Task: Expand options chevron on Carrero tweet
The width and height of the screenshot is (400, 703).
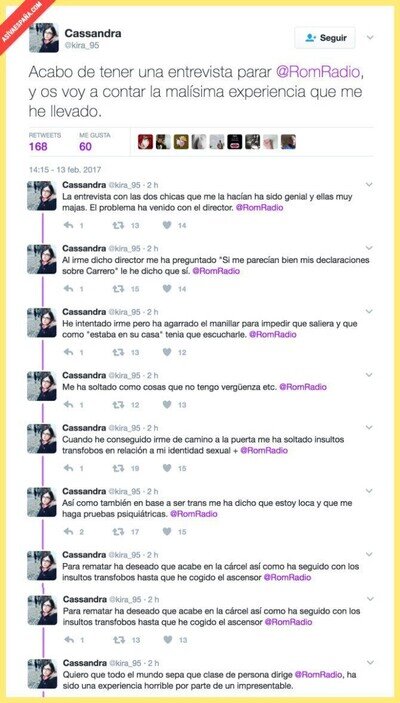Action: click(369, 248)
